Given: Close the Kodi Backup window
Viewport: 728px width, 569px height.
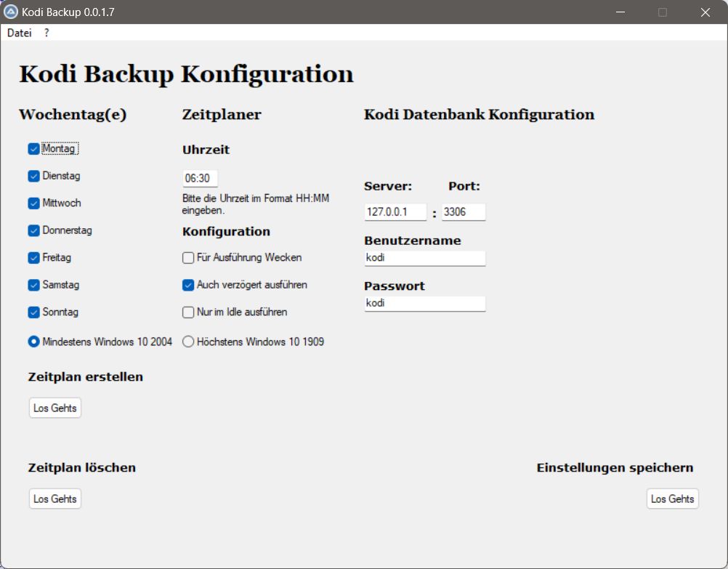Looking at the screenshot, I should coord(705,12).
